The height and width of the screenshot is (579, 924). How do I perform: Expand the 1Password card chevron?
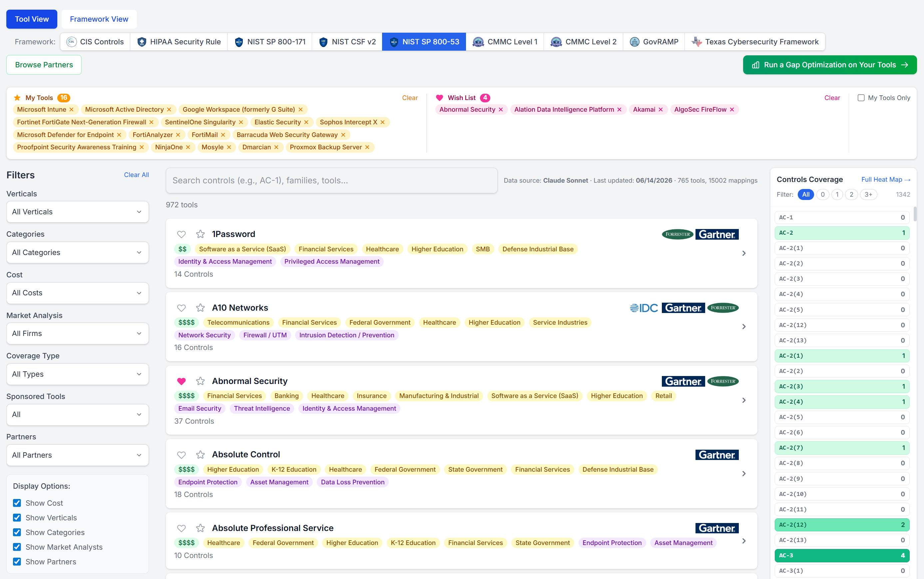click(744, 253)
